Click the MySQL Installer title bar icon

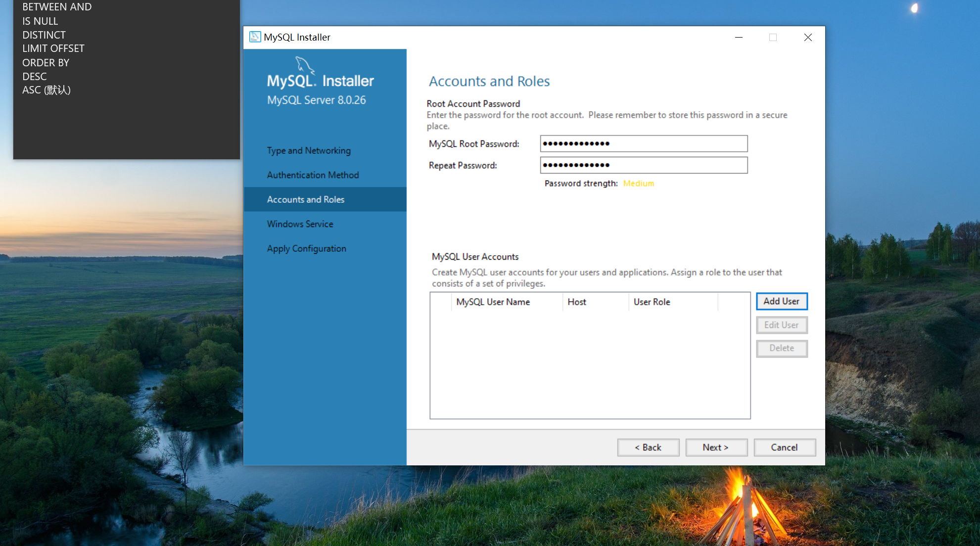tap(255, 37)
